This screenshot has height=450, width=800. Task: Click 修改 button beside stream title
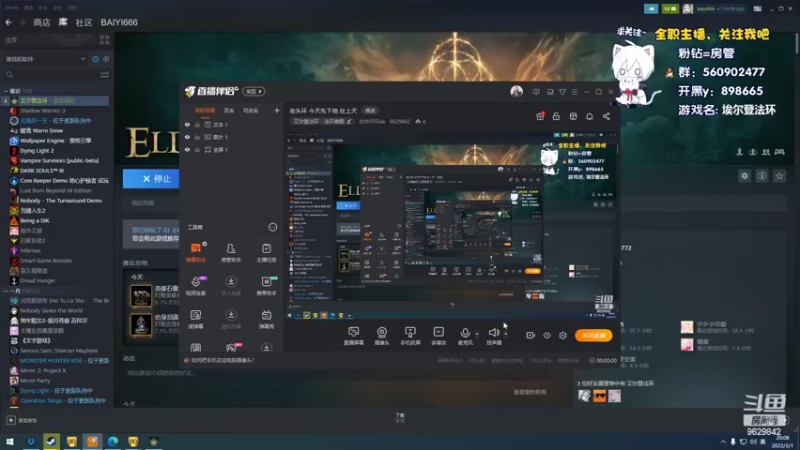370,111
